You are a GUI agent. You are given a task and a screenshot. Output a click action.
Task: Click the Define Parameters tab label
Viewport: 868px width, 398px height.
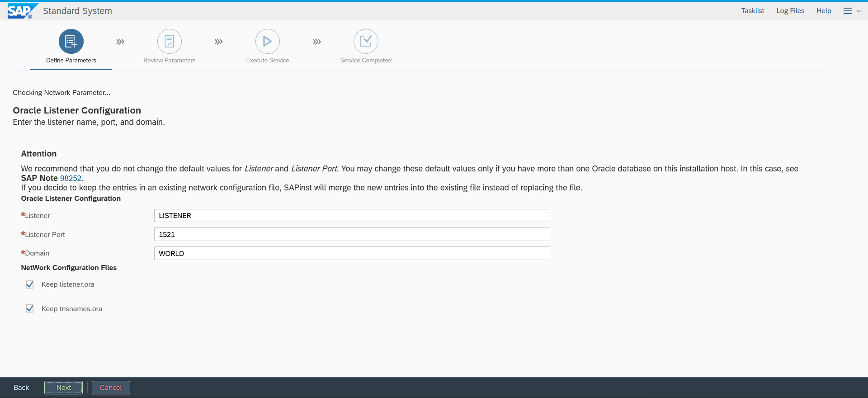71,60
